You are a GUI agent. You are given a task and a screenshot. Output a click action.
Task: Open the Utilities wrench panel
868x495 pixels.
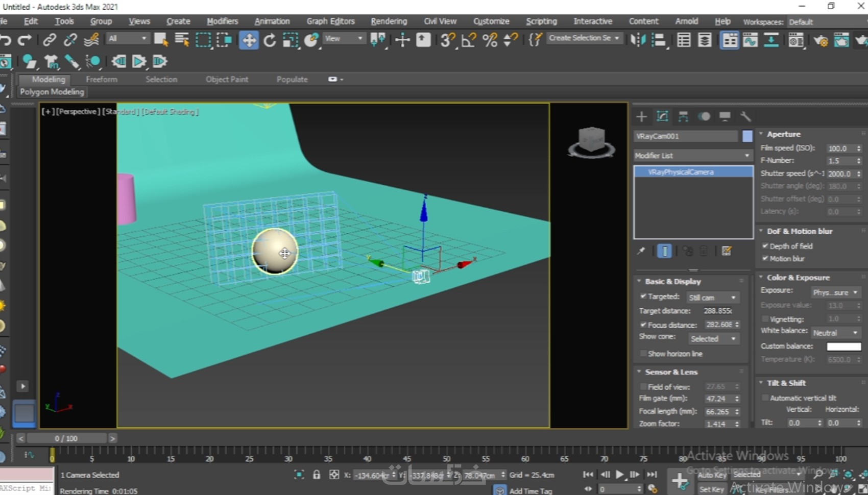coord(745,116)
